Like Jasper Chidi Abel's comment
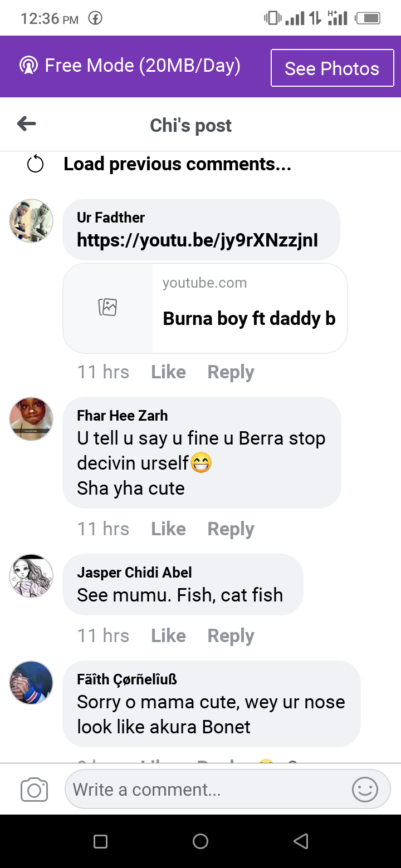The image size is (401, 868). pos(168,635)
